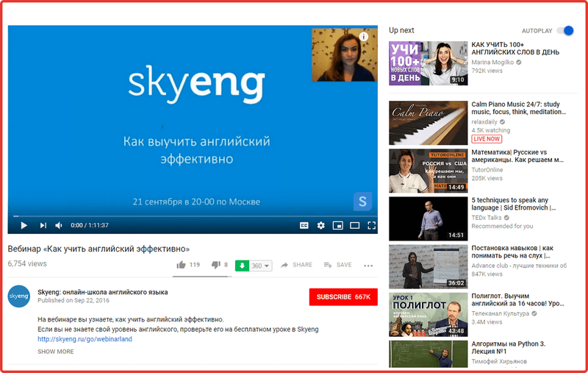Open title 'Алгоритмы на Python 3. Лекция №1'

509,348
